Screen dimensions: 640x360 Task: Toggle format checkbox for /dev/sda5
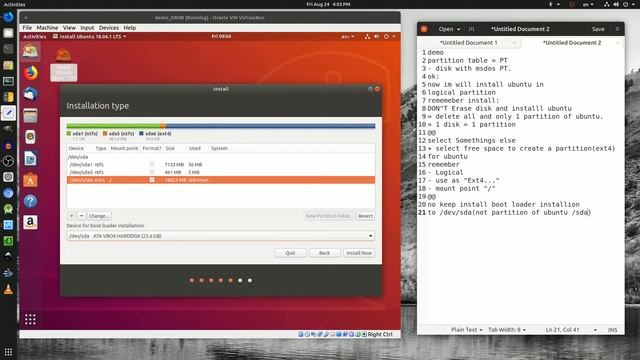(x=152, y=172)
